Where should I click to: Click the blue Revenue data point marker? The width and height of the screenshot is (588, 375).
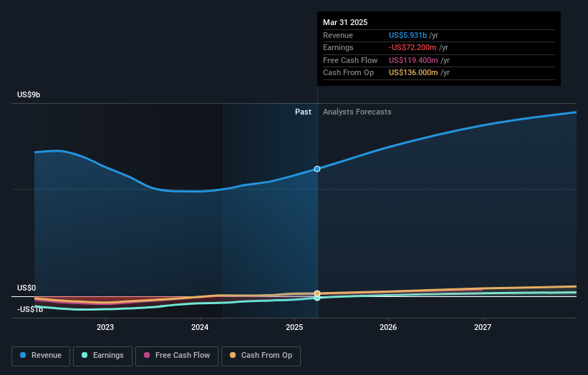317,169
